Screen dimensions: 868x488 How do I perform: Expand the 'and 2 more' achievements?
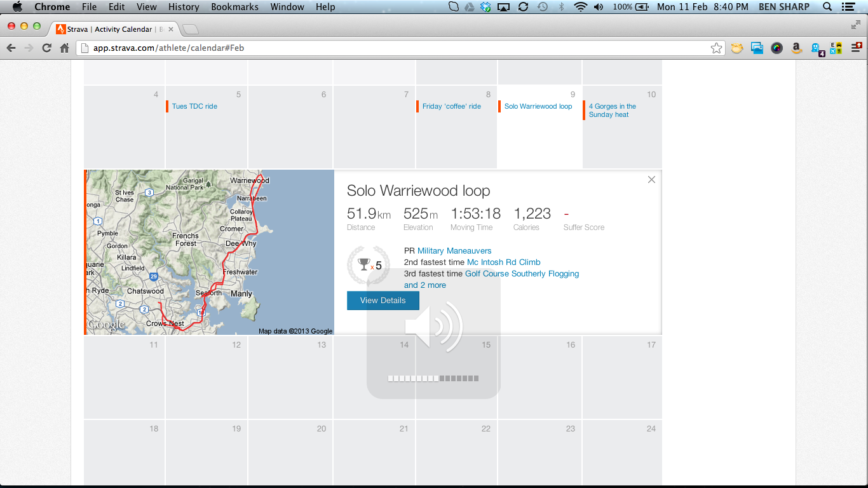click(424, 285)
